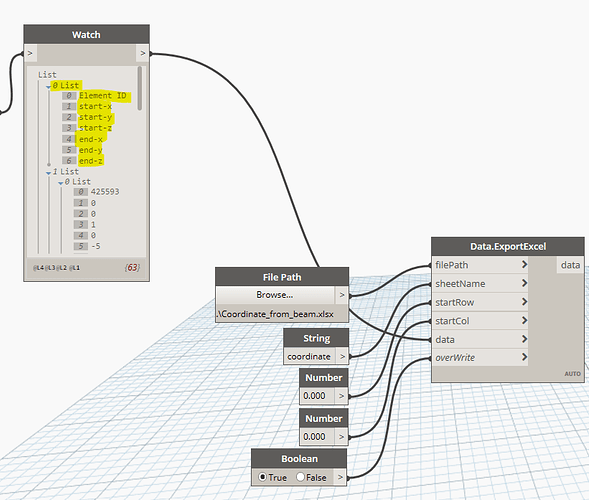589x500 pixels.
Task: Click the startCol port chevron
Action: pos(524,320)
